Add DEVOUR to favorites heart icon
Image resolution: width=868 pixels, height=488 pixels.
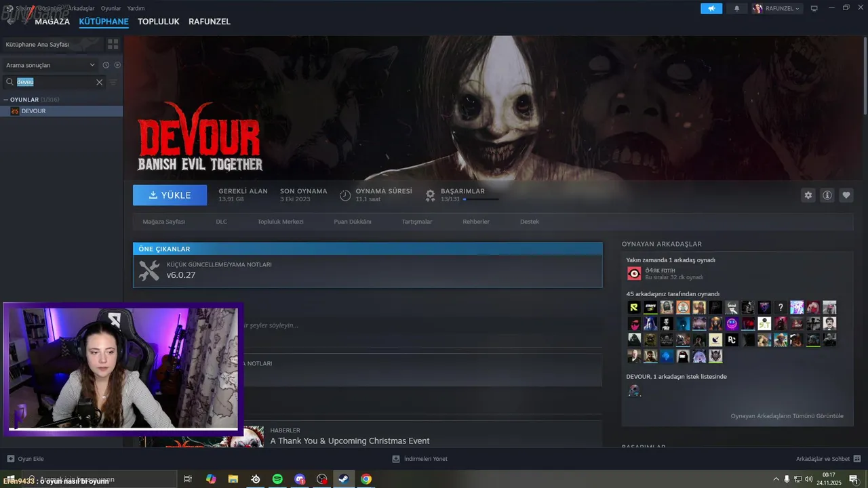click(846, 195)
